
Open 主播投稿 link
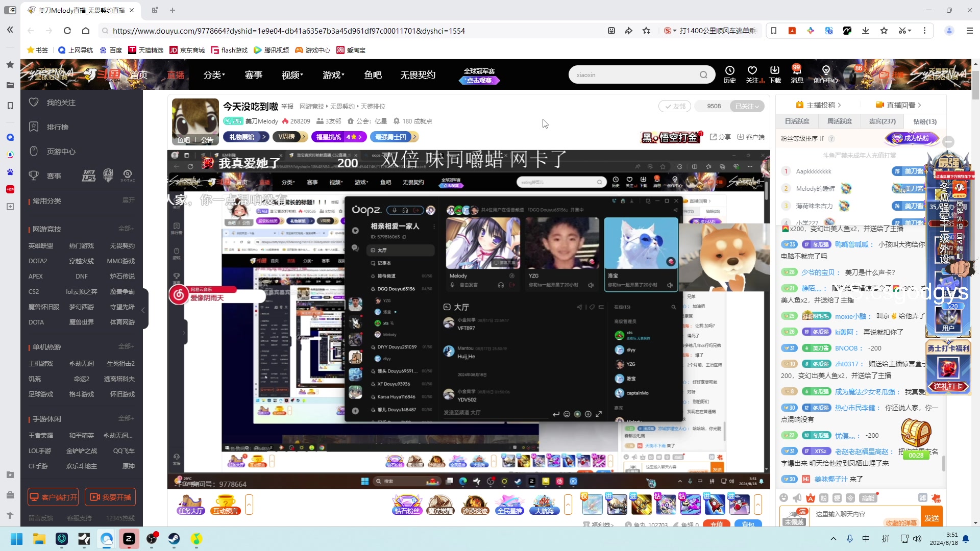[818, 105]
